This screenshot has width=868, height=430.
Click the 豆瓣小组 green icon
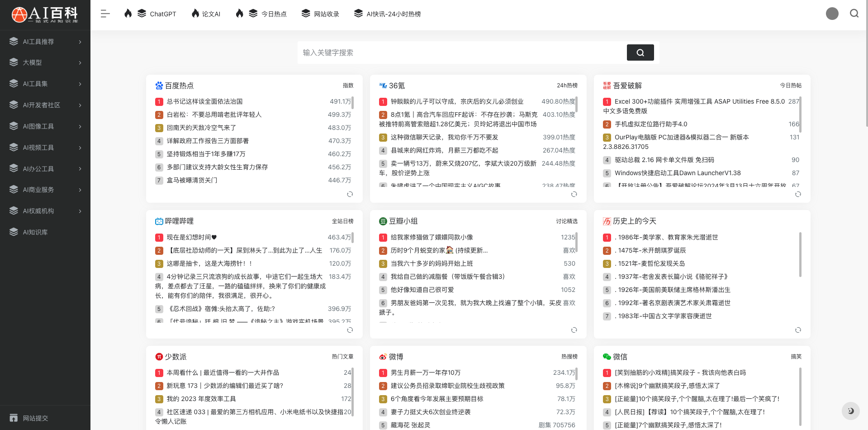click(383, 221)
